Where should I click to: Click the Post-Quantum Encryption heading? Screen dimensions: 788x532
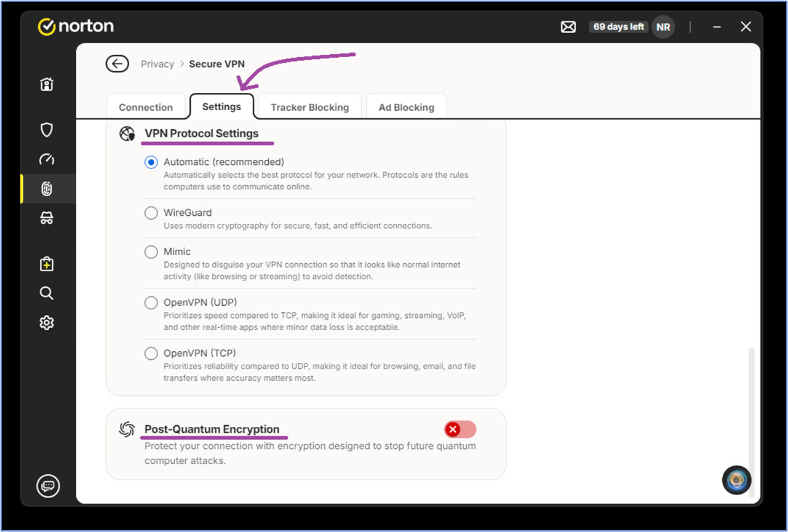212,429
